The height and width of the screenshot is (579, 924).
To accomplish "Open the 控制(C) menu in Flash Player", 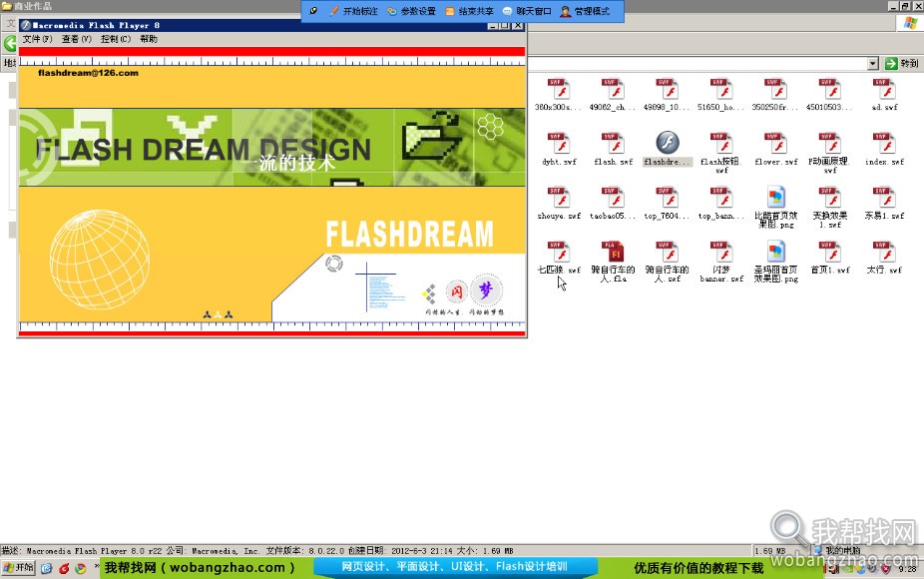I will pos(116,39).
